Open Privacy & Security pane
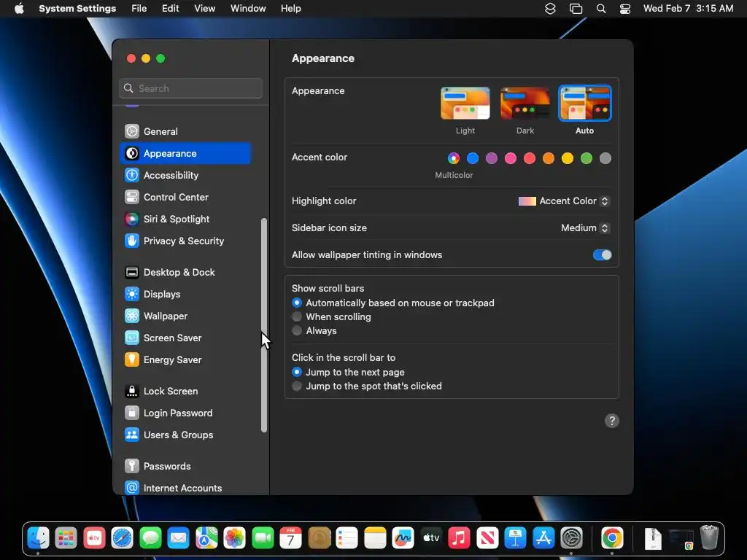 (x=185, y=241)
